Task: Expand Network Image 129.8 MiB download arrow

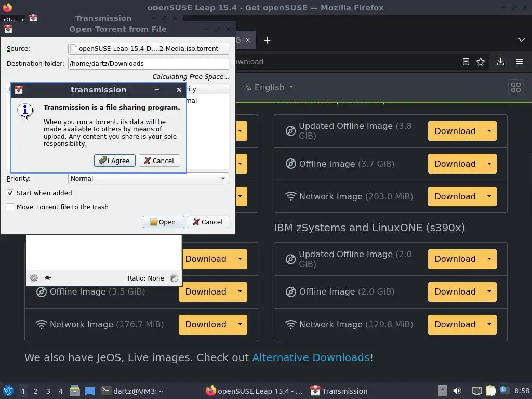Action: [489, 324]
